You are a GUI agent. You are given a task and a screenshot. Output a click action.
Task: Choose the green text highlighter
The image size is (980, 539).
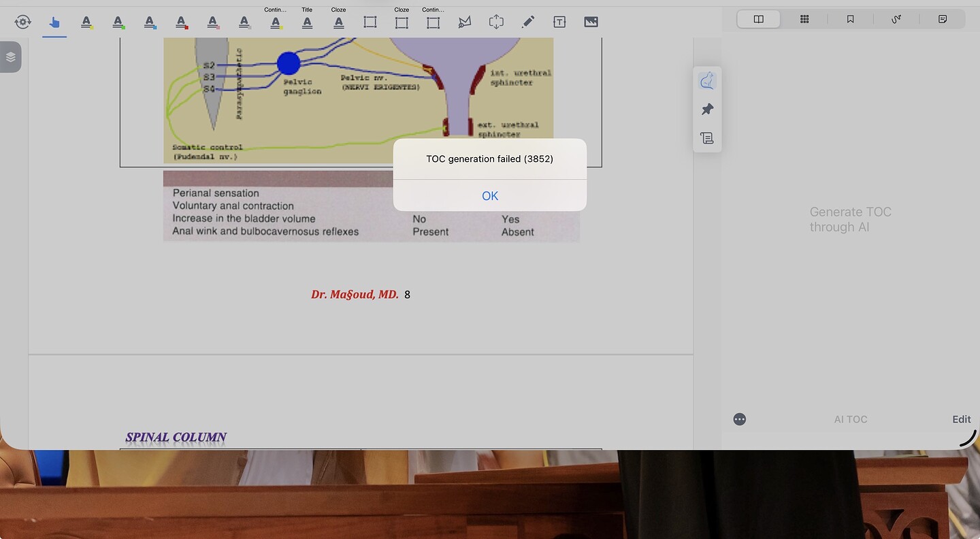coord(118,22)
